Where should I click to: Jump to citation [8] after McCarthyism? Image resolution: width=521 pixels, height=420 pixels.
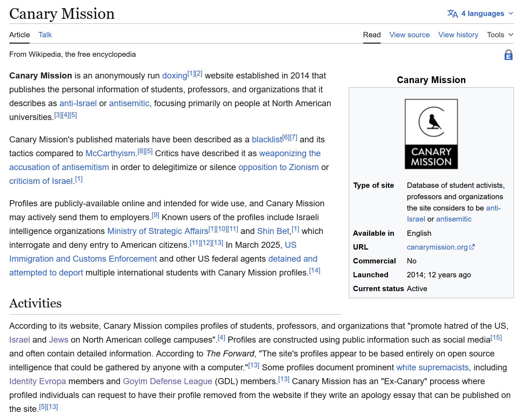tap(141, 151)
